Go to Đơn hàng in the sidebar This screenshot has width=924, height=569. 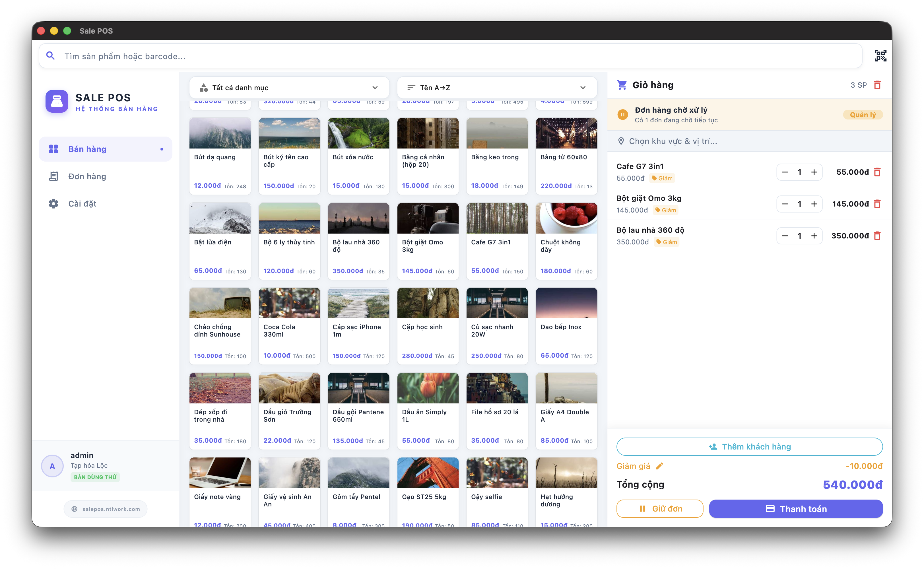(x=87, y=176)
